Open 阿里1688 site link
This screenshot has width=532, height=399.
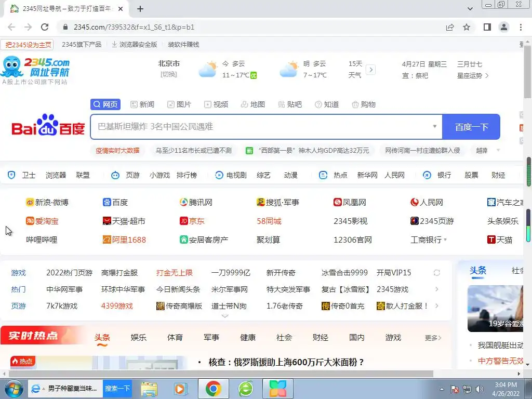click(x=124, y=240)
